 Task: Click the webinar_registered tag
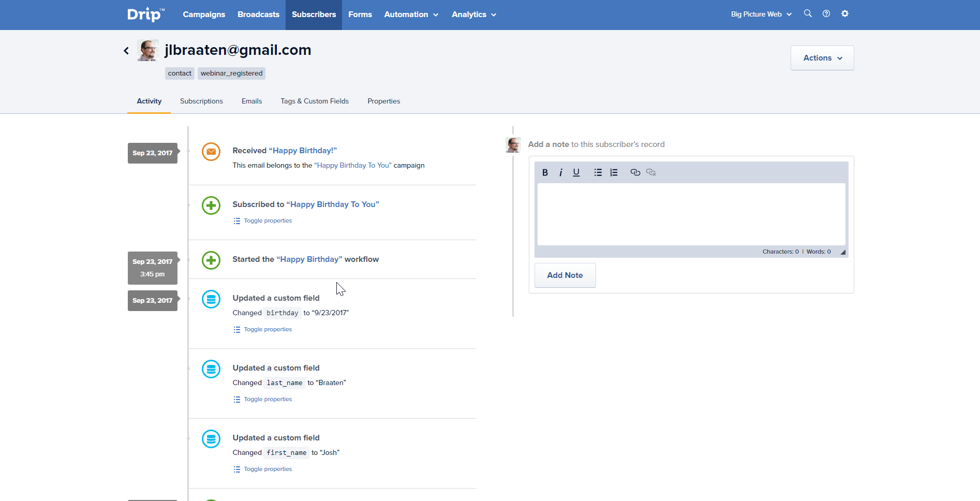(x=231, y=73)
